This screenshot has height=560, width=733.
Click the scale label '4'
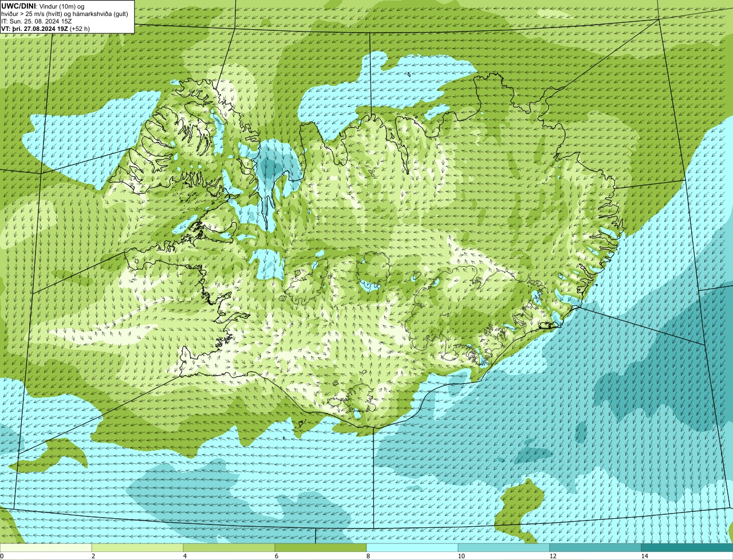pyautogui.click(x=184, y=556)
